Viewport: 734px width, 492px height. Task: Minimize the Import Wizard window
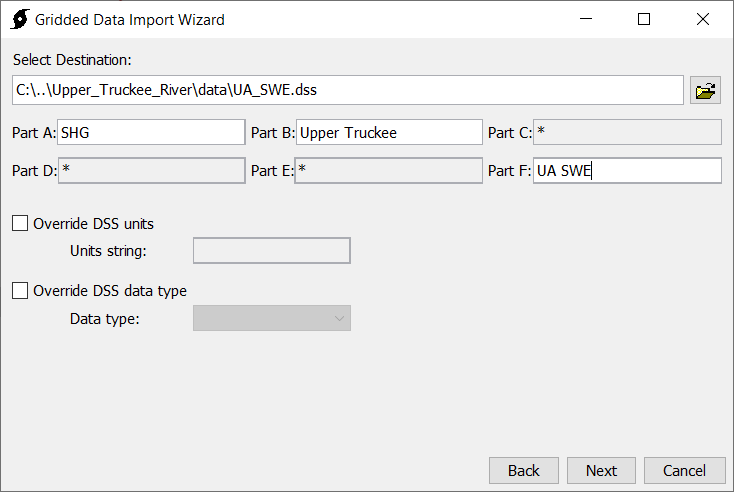point(586,19)
